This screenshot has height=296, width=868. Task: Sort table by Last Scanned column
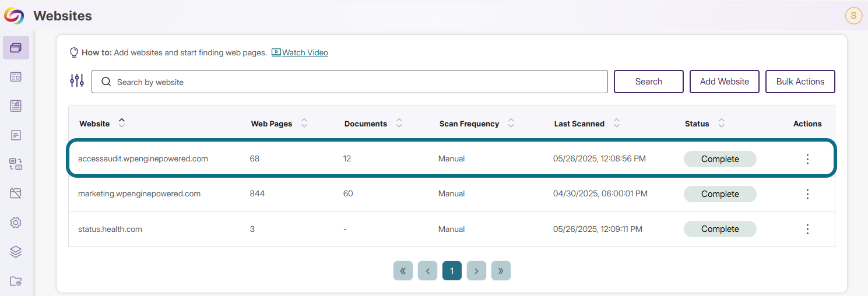617,123
